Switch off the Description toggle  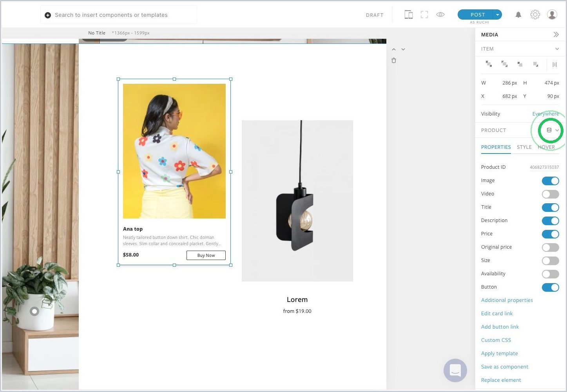551,220
